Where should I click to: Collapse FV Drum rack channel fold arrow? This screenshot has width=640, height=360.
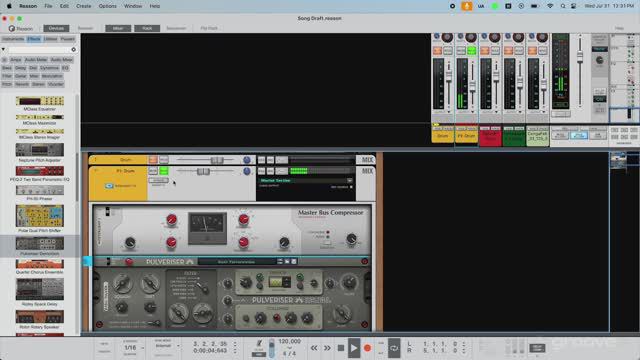click(96, 171)
